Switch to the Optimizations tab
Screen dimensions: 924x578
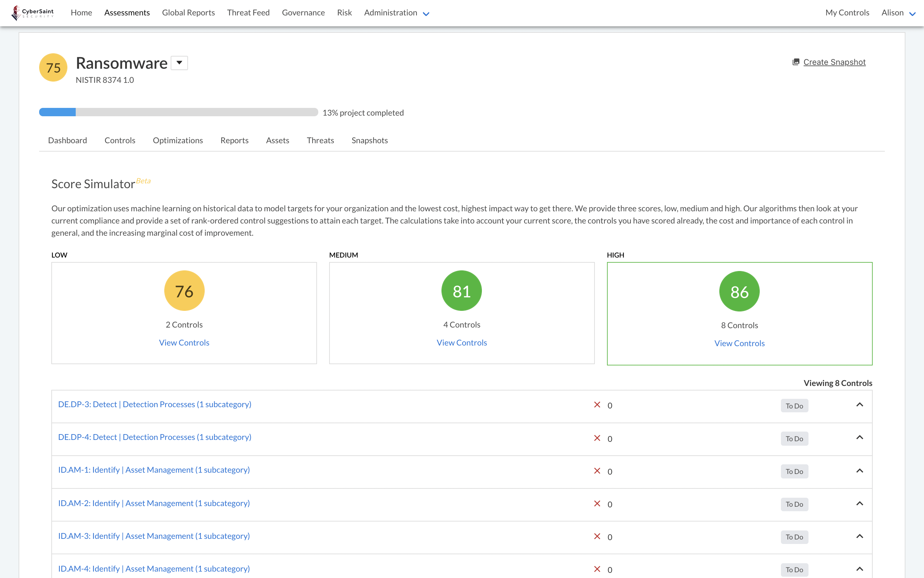pos(178,140)
